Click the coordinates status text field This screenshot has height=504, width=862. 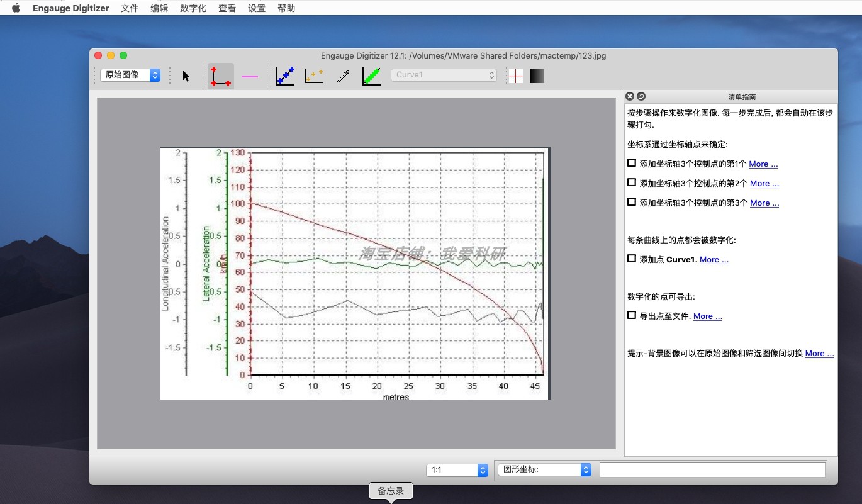[712, 469]
